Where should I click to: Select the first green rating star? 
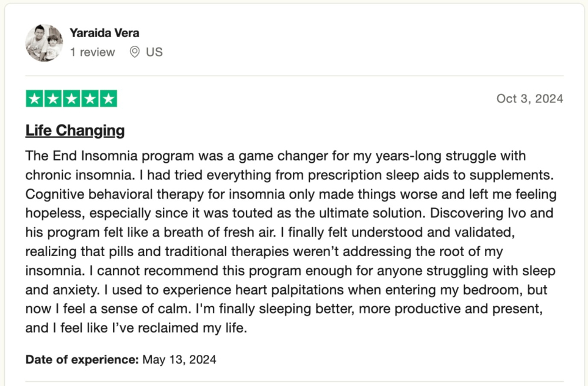click(x=35, y=99)
